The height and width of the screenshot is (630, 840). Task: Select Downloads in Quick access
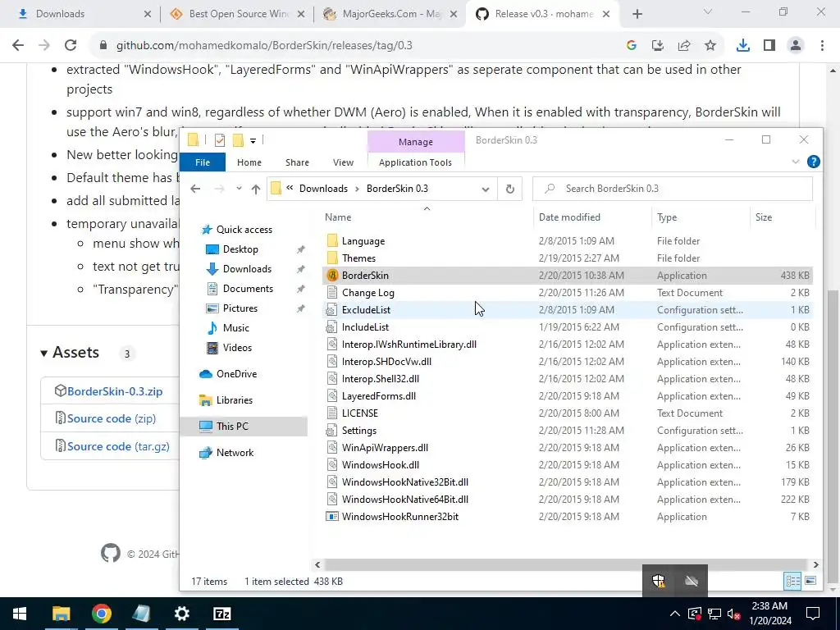pos(247,269)
